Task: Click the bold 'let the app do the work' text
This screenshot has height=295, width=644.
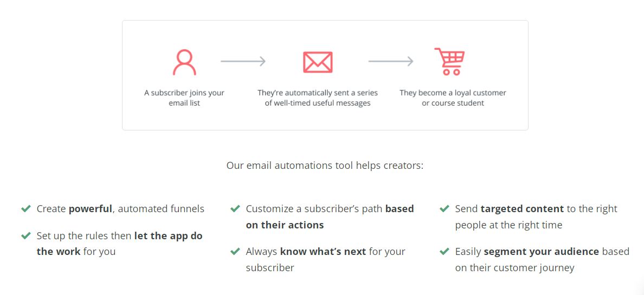Action: coord(119,243)
